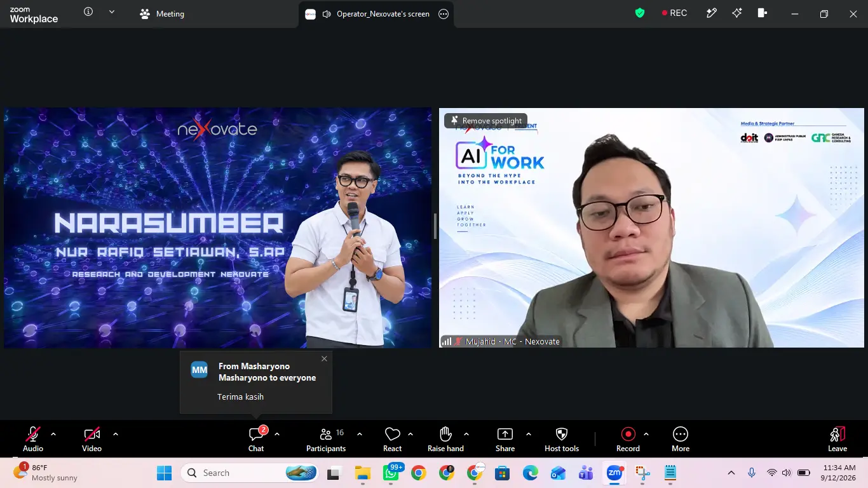Click the green encryption shield icon
Image resolution: width=868 pixels, height=488 pixels.
pyautogui.click(x=640, y=13)
